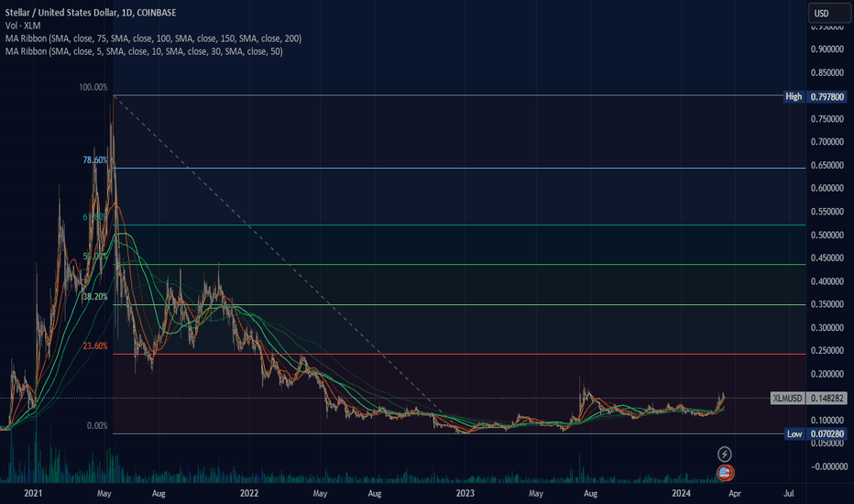Select the MA Ribbon 5, 10, 30, 50 legend
This screenshot has width=854, height=504.
144,51
